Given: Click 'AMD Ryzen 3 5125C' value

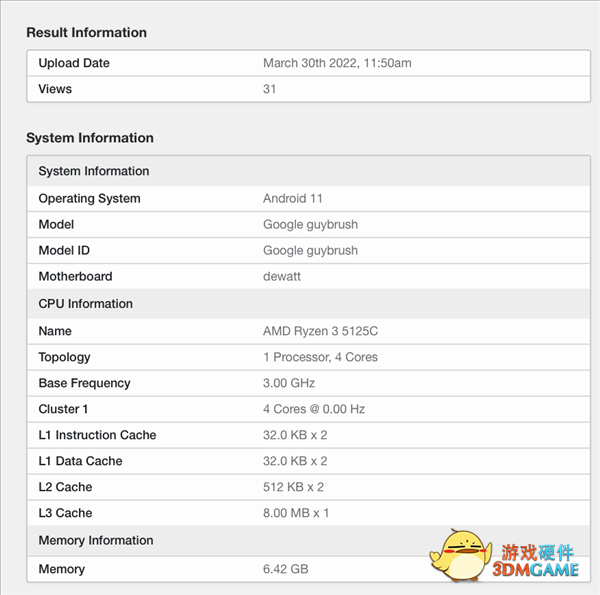Looking at the screenshot, I should pos(320,331).
